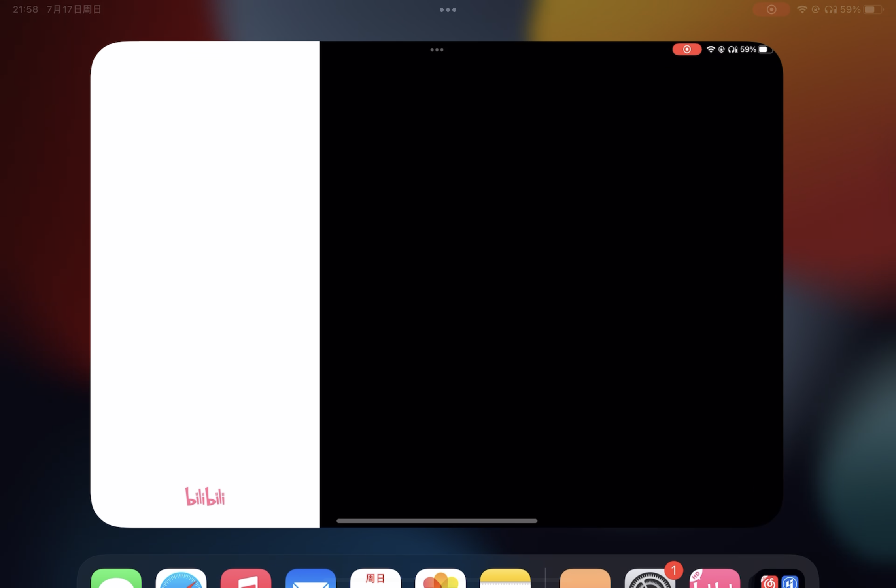Open the Notes app in dock
Image resolution: width=896 pixels, height=588 pixels.
pyautogui.click(x=505, y=578)
